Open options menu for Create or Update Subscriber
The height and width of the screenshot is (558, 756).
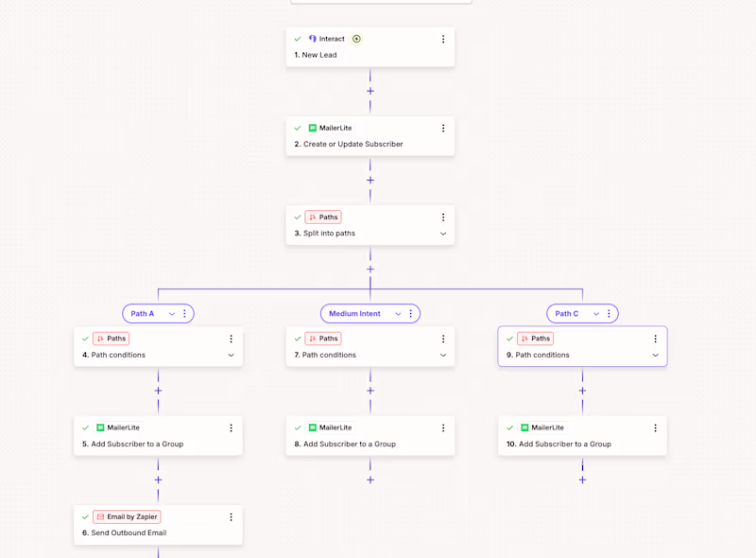(443, 129)
